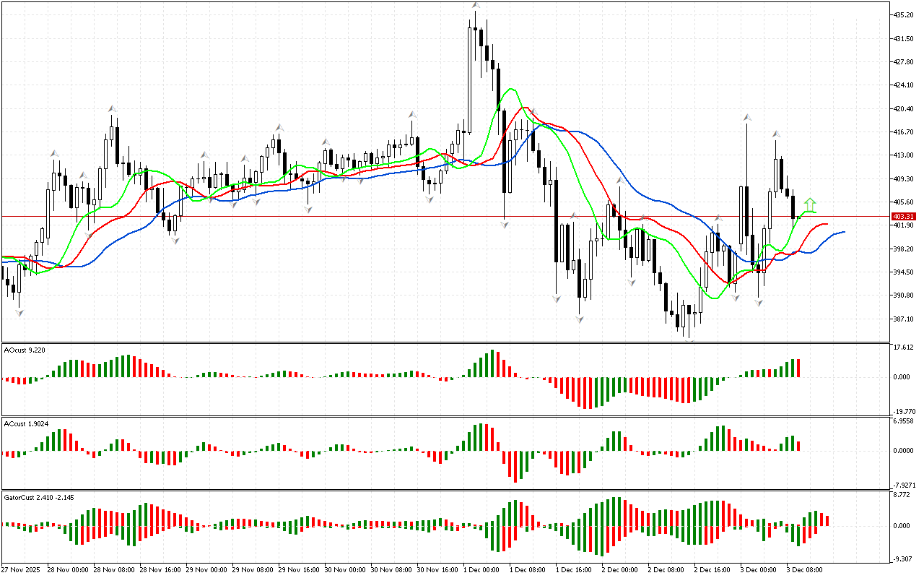Select the red 403.31 current price tag

(x=904, y=216)
